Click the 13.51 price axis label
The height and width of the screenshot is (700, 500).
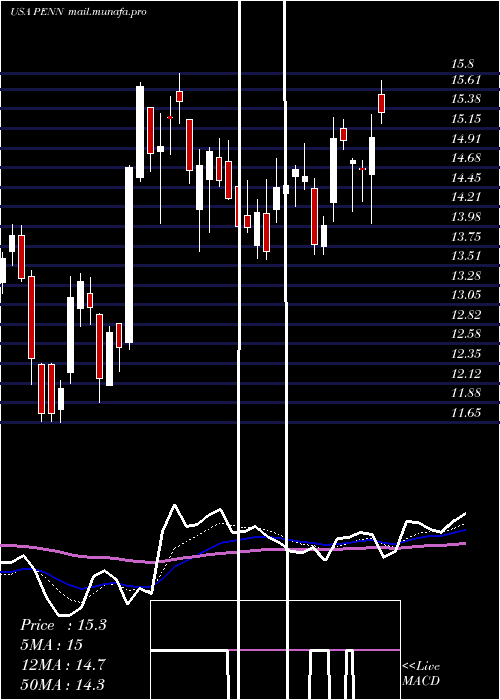coord(466,256)
